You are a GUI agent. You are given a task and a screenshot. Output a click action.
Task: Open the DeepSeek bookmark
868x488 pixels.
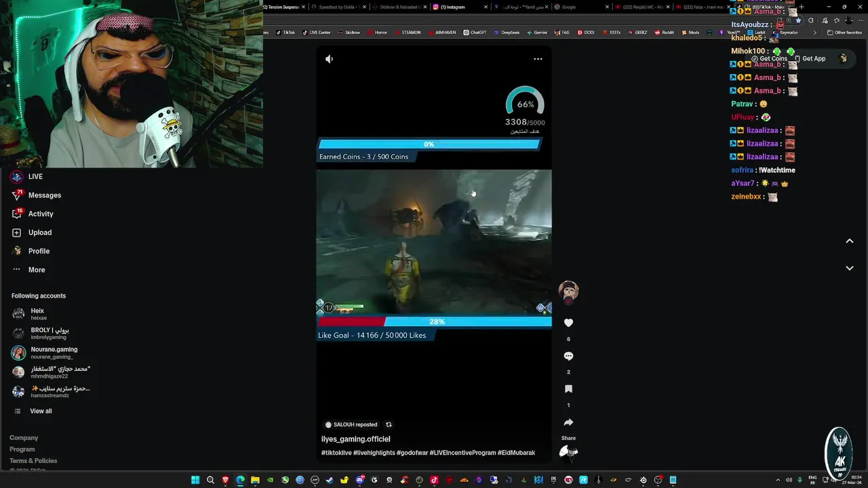pyautogui.click(x=507, y=33)
